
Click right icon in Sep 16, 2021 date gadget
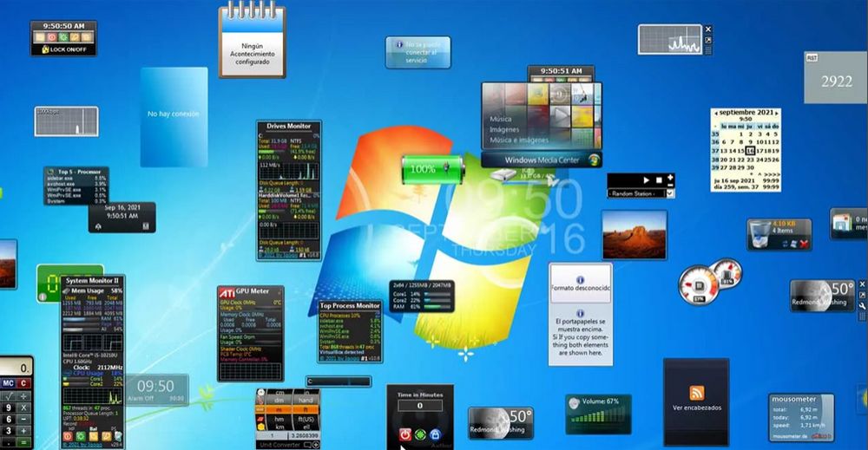coord(146,226)
